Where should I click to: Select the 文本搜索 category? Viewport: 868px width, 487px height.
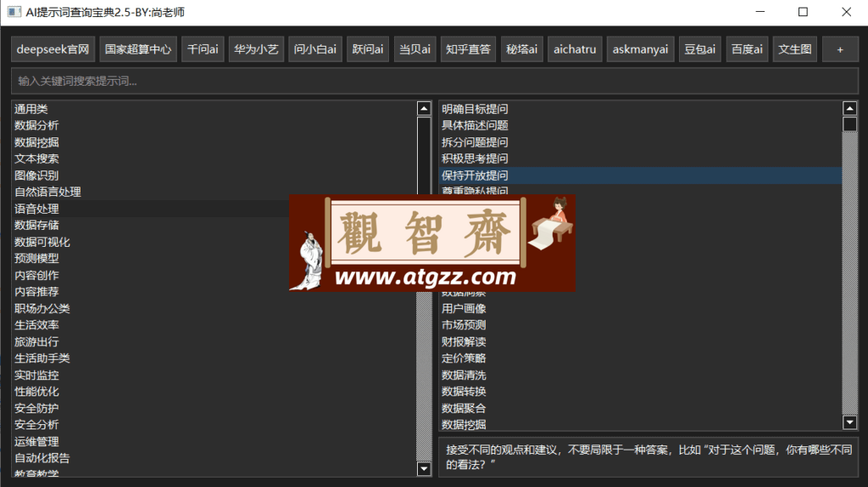214,159
